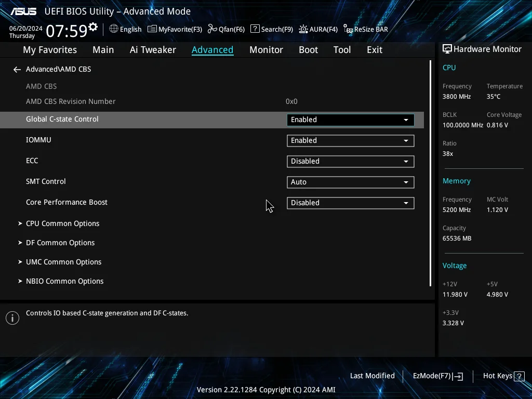The image size is (532, 399).
Task: Switch to the Monitor tab
Action: point(266,50)
